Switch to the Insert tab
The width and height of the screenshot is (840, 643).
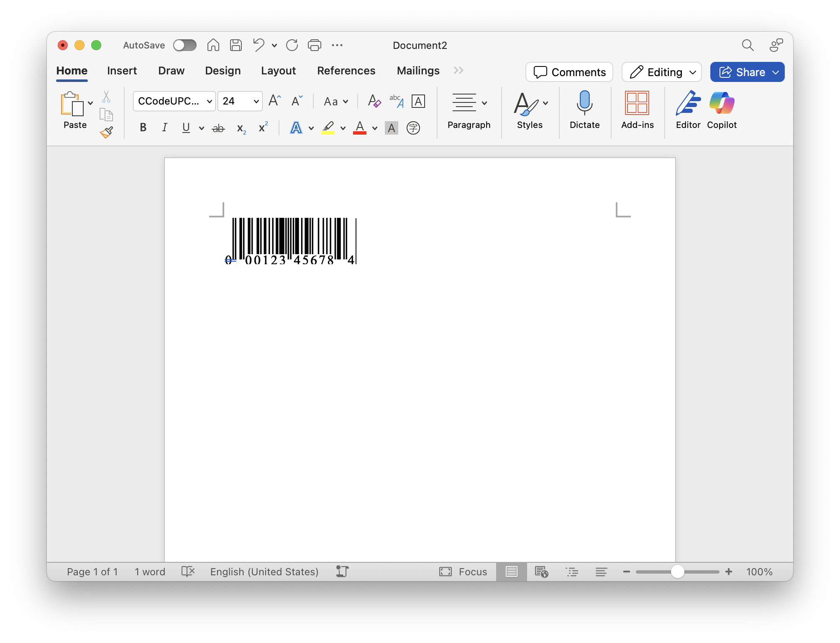(x=122, y=71)
